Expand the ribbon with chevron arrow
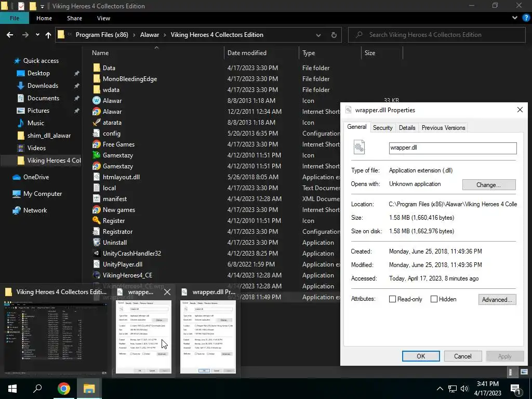This screenshot has height=399, width=532. click(x=515, y=18)
